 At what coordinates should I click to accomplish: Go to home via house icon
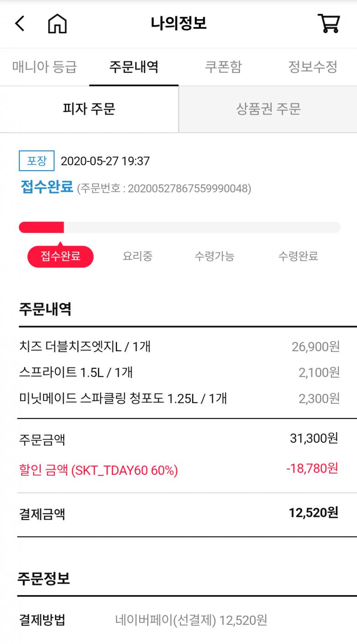57,23
